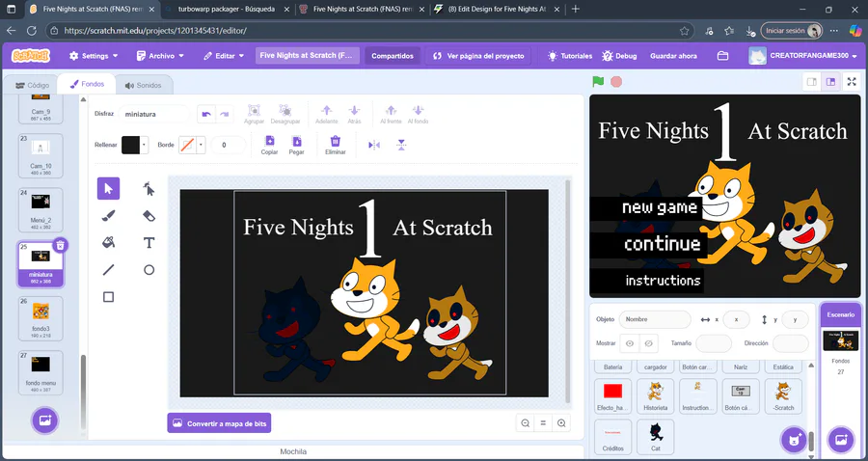Viewport: 868px width, 461px height.
Task: Click the Disfraz name field miniatura
Action: click(154, 114)
